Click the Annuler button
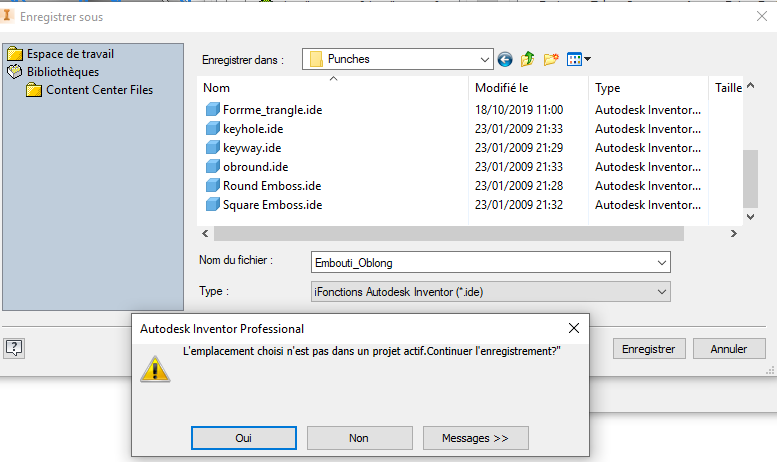The width and height of the screenshot is (777, 462). coord(729,349)
